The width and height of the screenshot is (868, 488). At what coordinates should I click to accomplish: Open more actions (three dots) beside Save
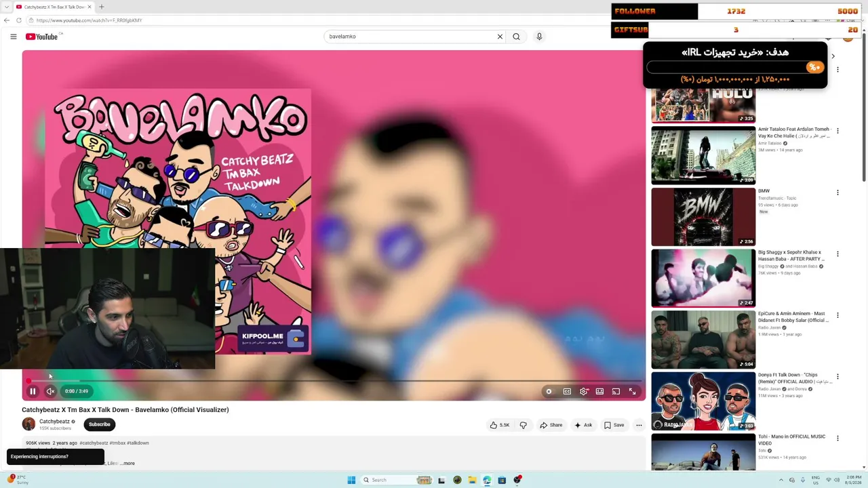click(639, 425)
